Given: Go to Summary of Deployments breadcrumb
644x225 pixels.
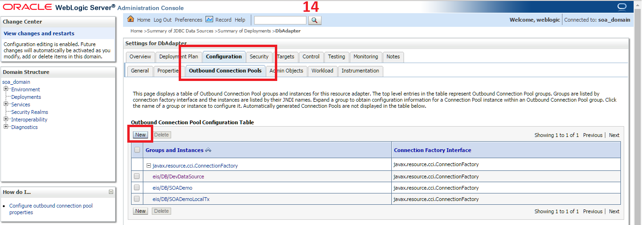Looking at the screenshot, I should pos(245,31).
